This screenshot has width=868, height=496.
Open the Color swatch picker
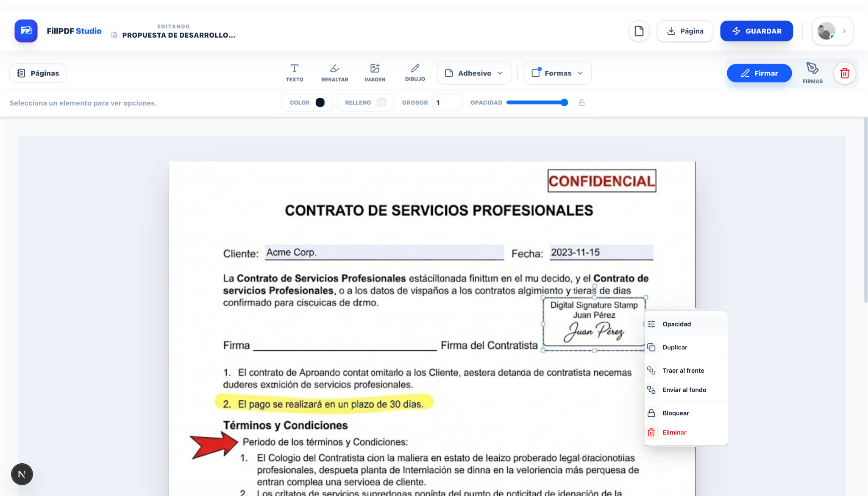coord(307,102)
